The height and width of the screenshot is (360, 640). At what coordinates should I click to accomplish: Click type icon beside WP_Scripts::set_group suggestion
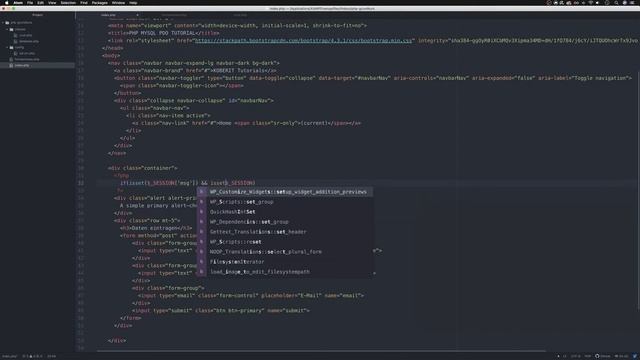(202, 202)
